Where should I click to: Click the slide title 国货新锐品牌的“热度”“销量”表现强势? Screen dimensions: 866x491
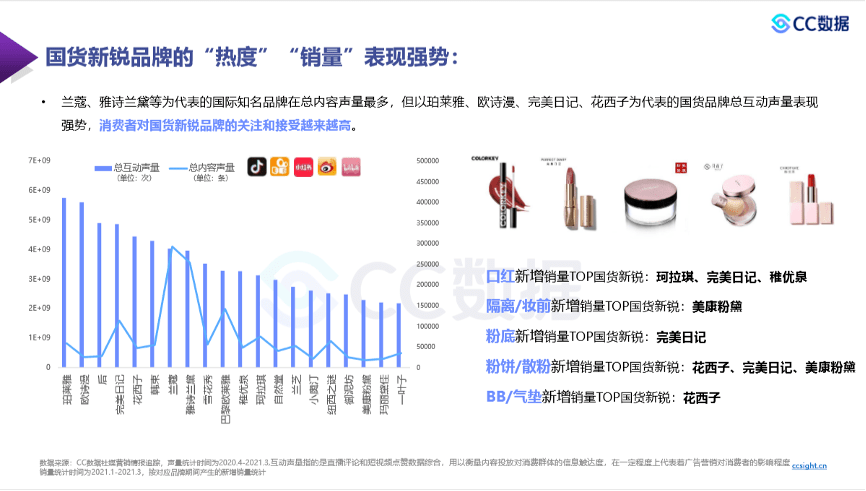(251, 57)
